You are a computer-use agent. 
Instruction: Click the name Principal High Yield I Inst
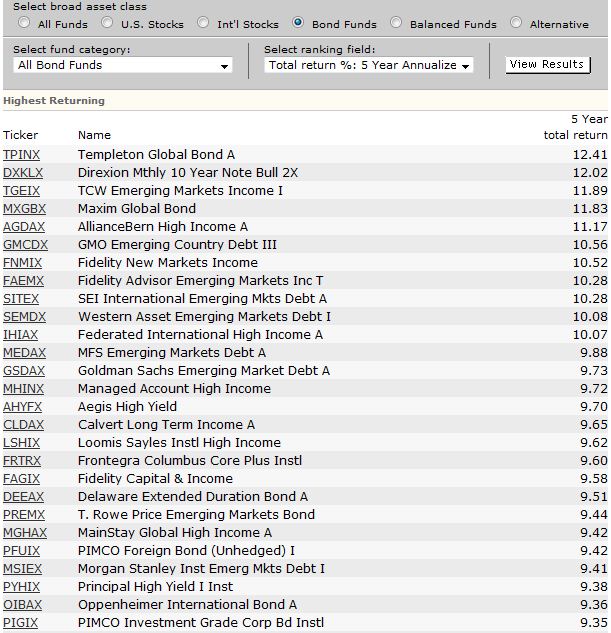155,587
